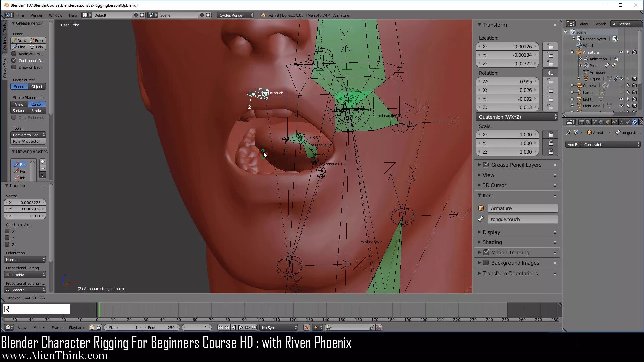Open the Quaternion (WXYZ) rotation mode dropdown
This screenshot has width=644, height=362.
coord(517,117)
